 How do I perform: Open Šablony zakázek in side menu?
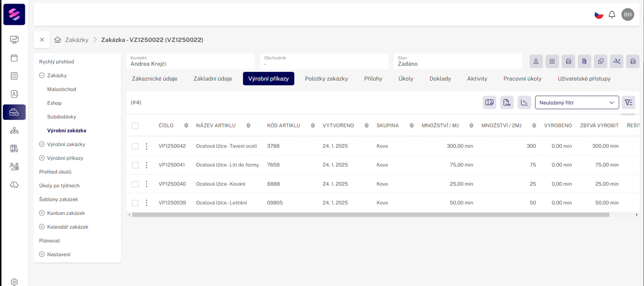coord(58,199)
